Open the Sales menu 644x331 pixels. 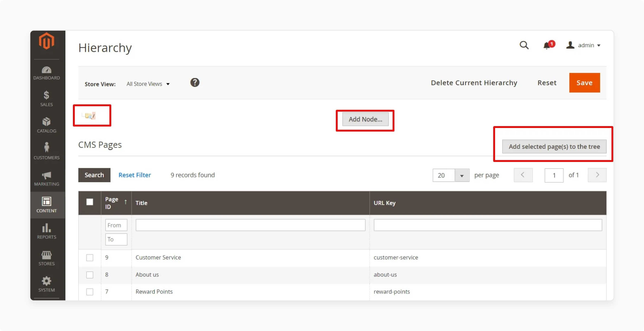click(47, 99)
